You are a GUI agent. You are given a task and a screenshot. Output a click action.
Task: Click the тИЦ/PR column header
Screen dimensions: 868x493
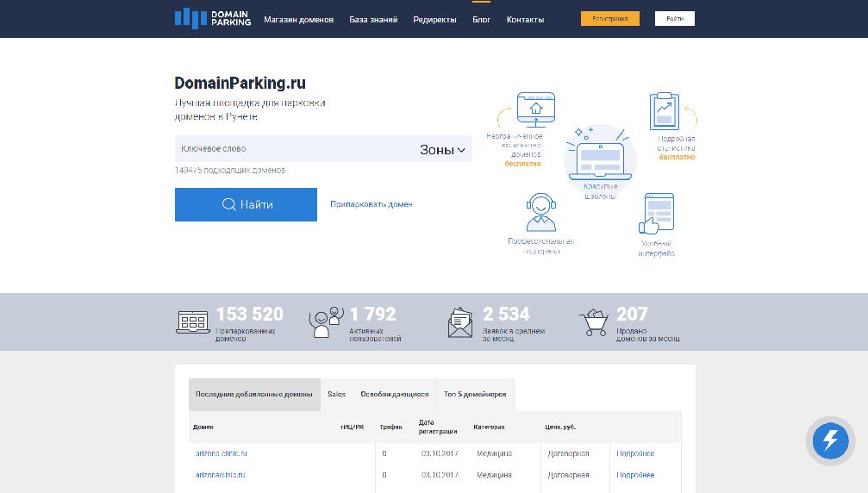[x=352, y=427]
